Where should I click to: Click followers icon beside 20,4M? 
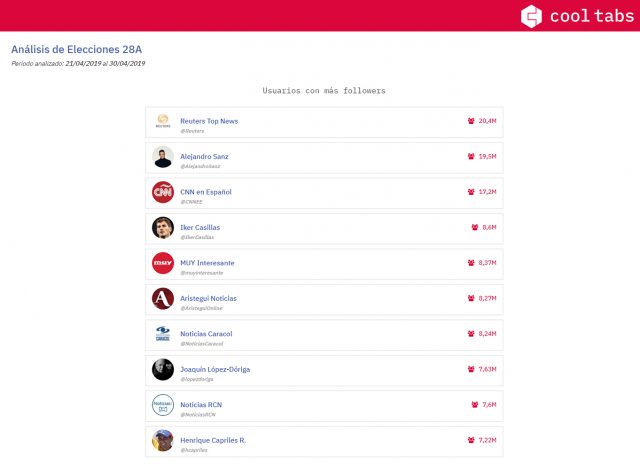tap(471, 121)
